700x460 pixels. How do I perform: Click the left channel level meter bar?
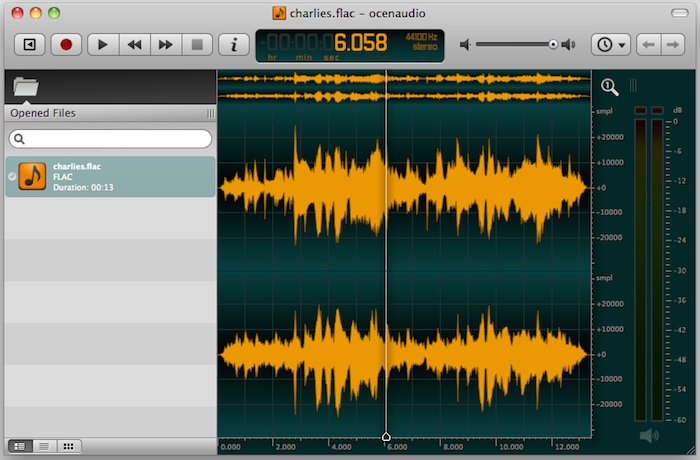(640, 270)
